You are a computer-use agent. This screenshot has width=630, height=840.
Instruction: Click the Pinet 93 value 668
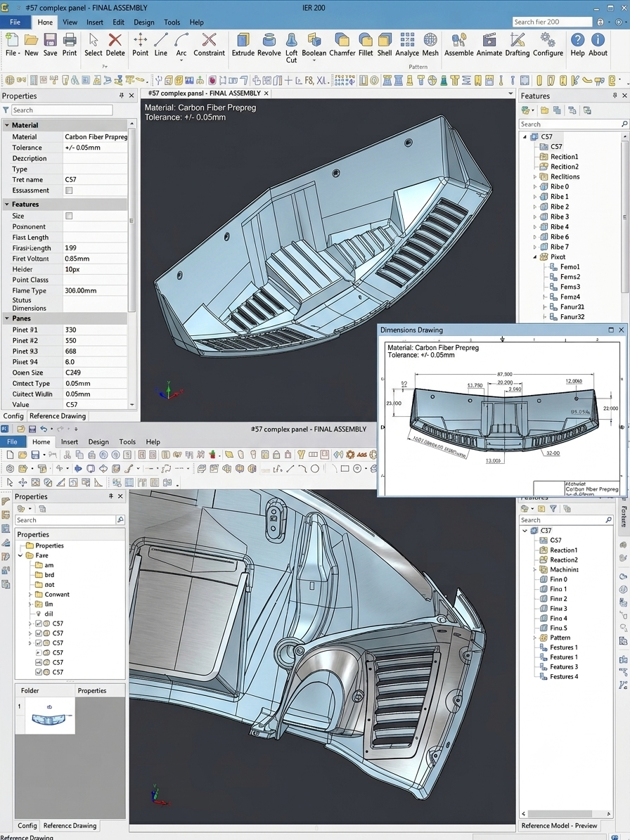click(x=71, y=351)
